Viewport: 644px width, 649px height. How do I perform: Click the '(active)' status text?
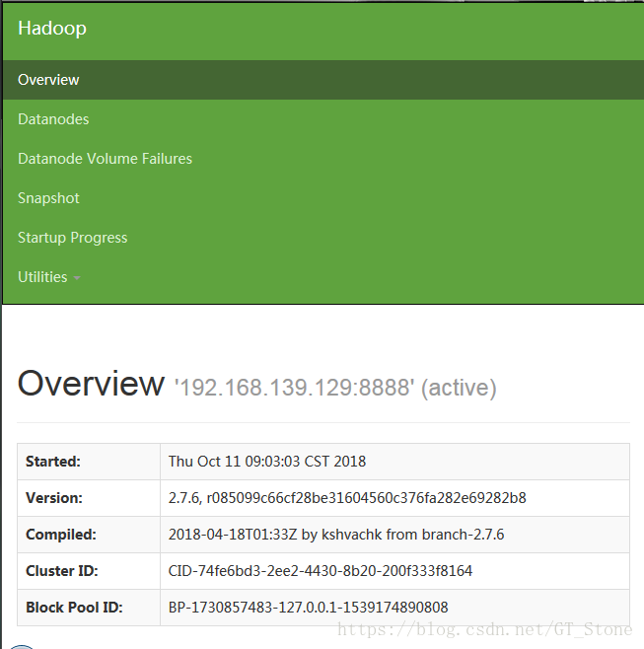click(x=459, y=389)
